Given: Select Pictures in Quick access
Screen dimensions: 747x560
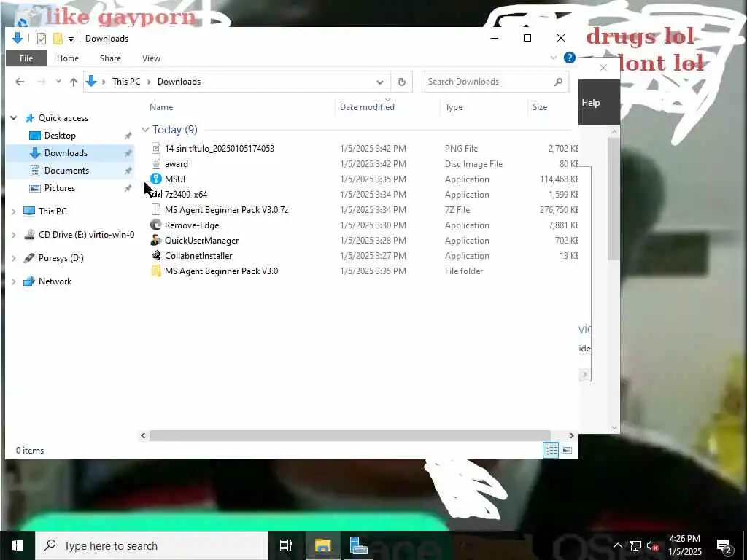Looking at the screenshot, I should pyautogui.click(x=60, y=188).
